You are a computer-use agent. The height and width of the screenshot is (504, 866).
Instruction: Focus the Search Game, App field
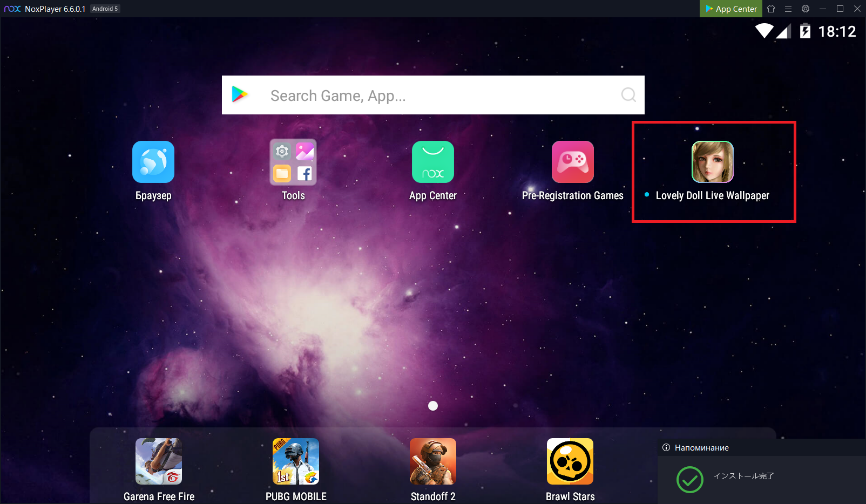point(433,95)
